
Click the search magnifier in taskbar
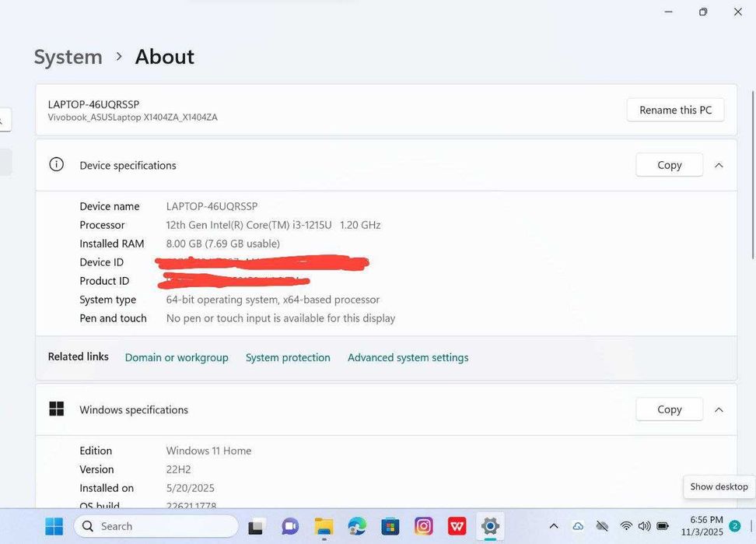pos(88,526)
